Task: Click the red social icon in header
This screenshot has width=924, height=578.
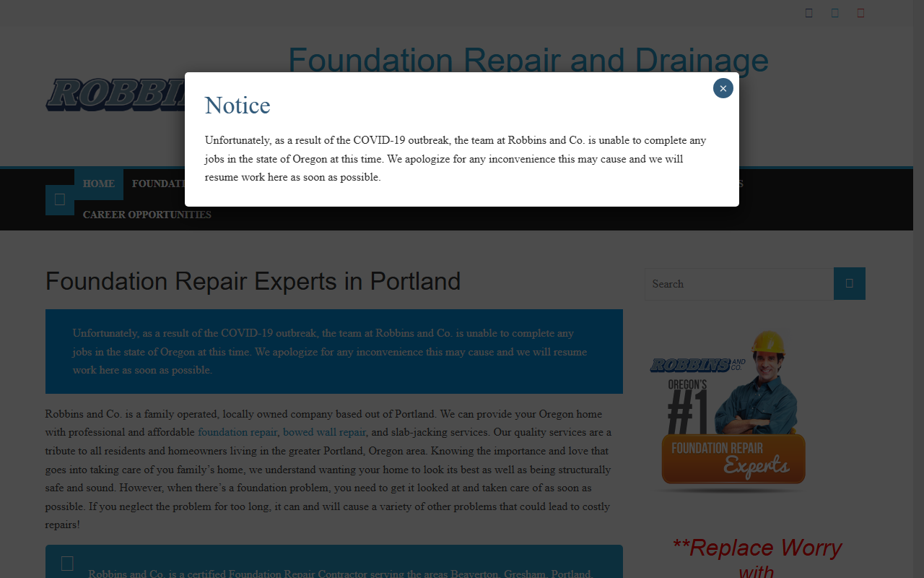Action: click(860, 12)
